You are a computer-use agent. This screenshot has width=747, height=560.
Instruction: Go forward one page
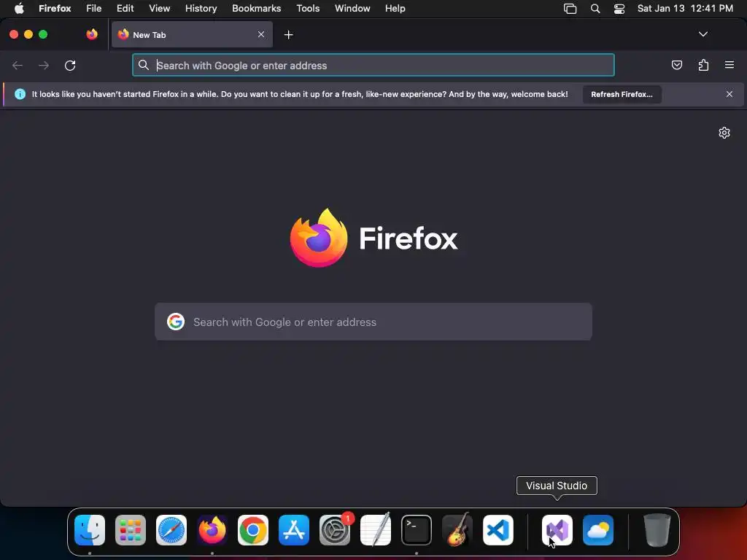[43, 65]
